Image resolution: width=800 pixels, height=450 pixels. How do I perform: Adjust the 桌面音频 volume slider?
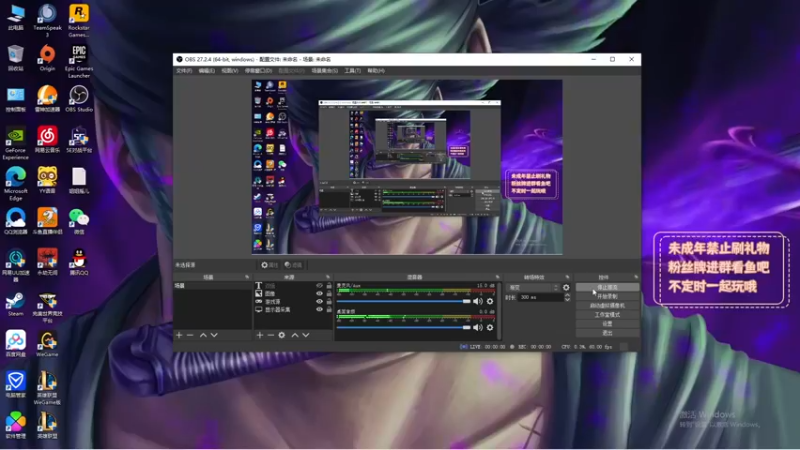tap(403, 327)
